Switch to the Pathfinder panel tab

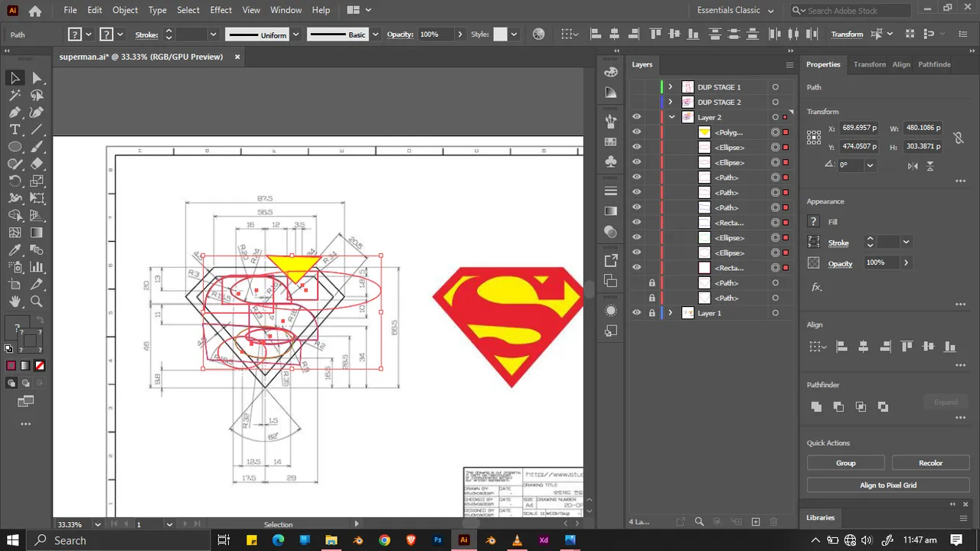coord(934,64)
